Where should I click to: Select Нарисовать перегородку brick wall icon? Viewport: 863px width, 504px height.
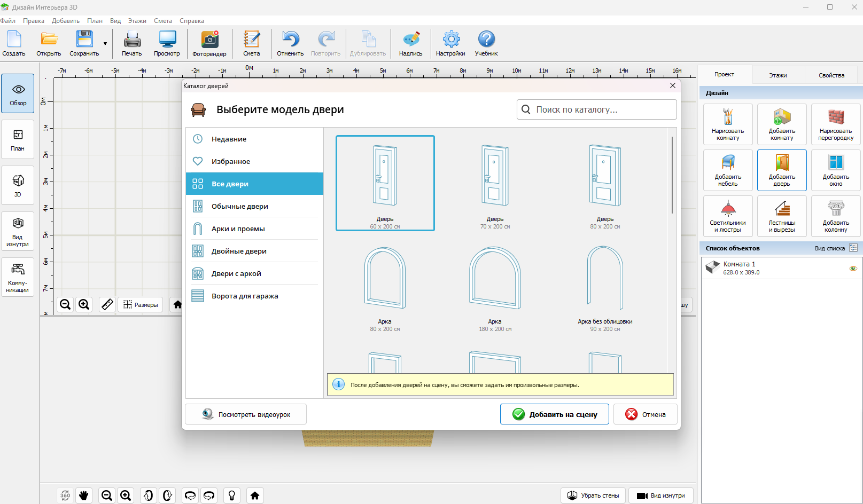pyautogui.click(x=836, y=124)
